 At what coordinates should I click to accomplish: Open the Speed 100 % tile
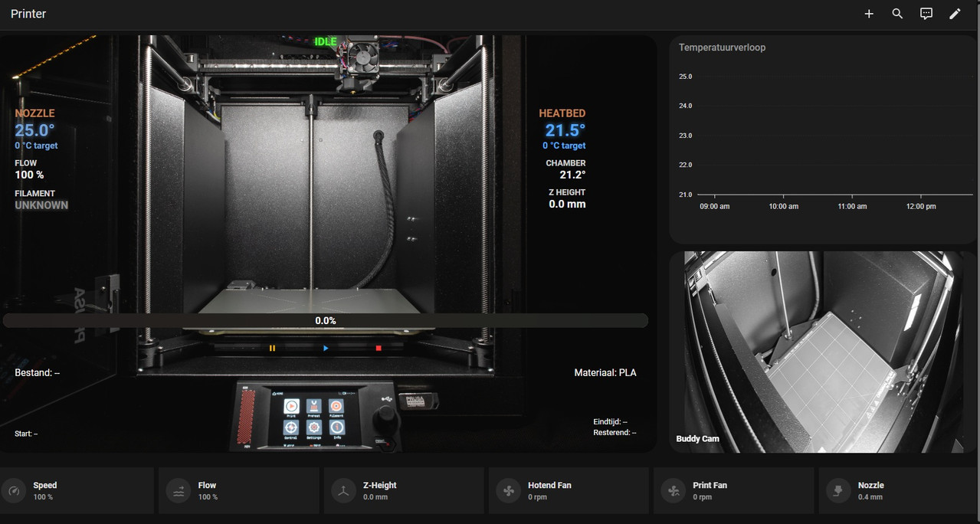pyautogui.click(x=76, y=491)
